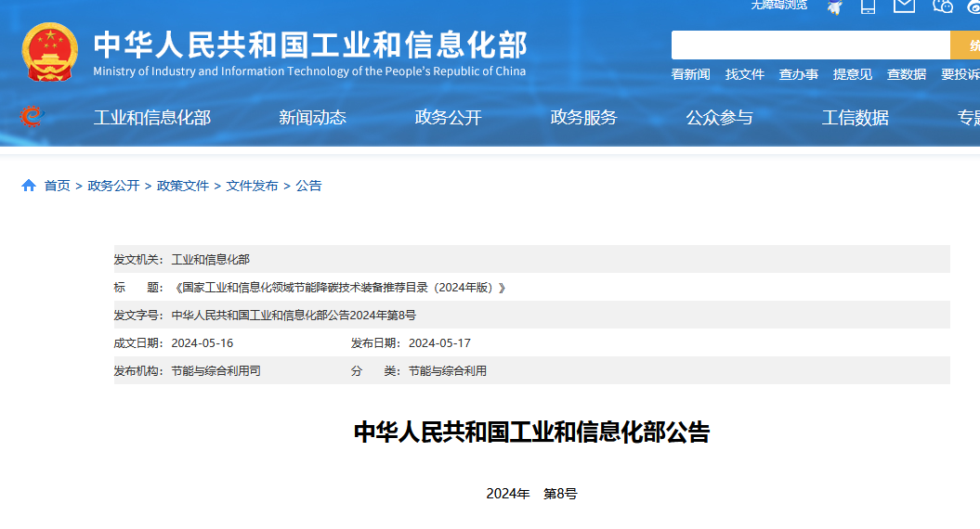Click the envelope mail icon
The width and height of the screenshot is (980, 529).
905,6
